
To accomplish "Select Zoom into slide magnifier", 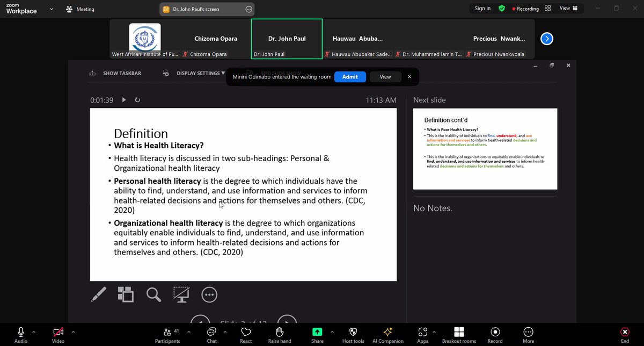I will (x=154, y=294).
